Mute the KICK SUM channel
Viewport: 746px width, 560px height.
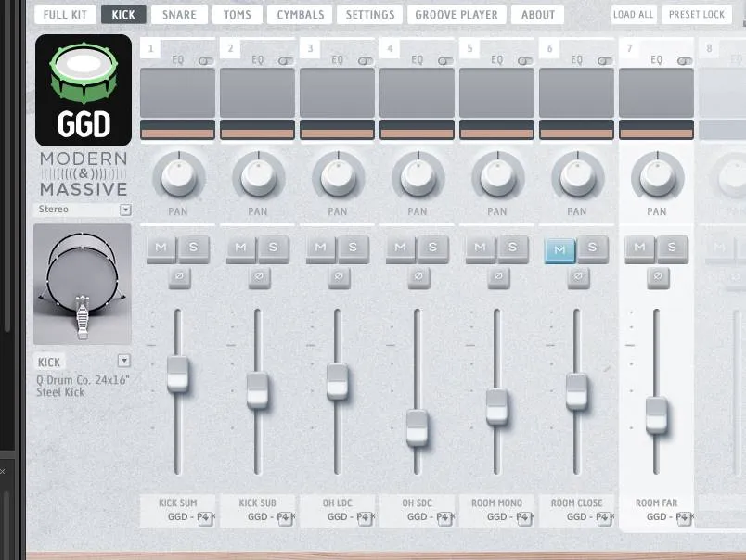click(161, 248)
